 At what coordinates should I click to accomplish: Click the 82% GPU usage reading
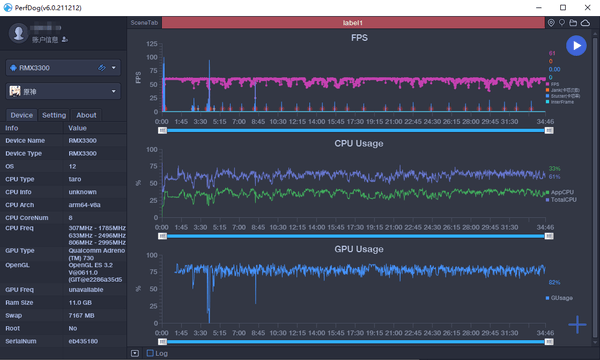point(554,282)
